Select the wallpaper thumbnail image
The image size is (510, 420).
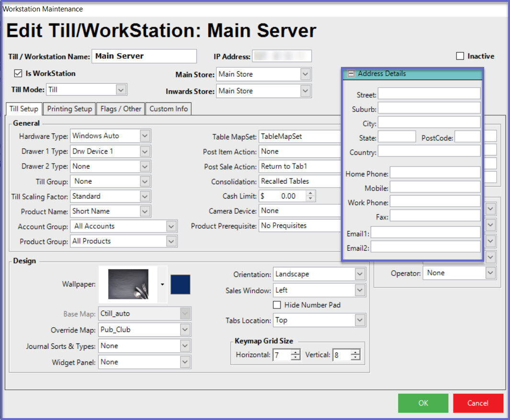coord(128,284)
